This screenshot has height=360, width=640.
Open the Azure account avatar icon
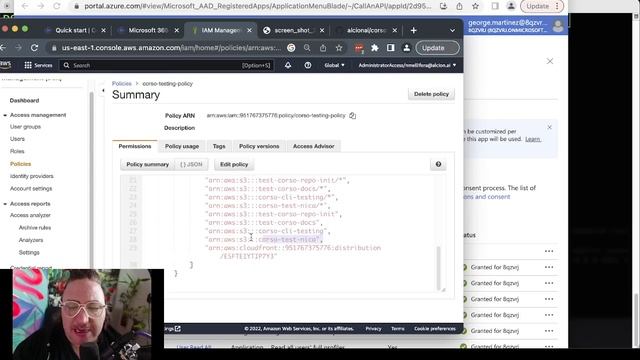click(x=558, y=27)
